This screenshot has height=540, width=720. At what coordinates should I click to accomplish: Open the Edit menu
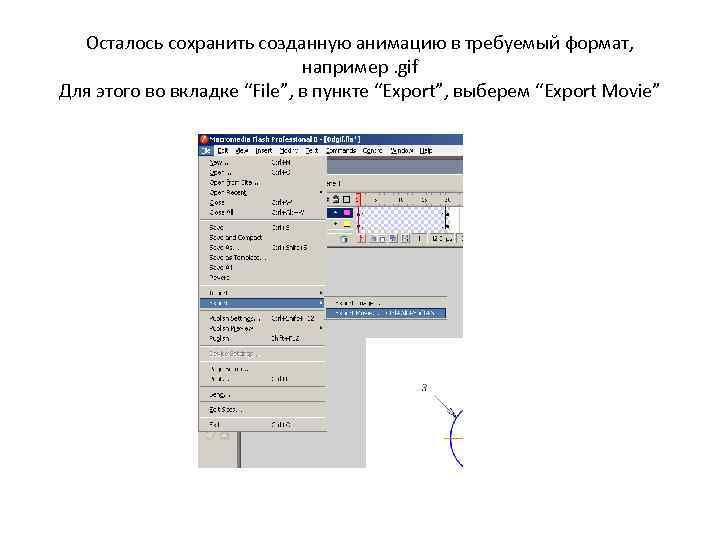[223, 151]
